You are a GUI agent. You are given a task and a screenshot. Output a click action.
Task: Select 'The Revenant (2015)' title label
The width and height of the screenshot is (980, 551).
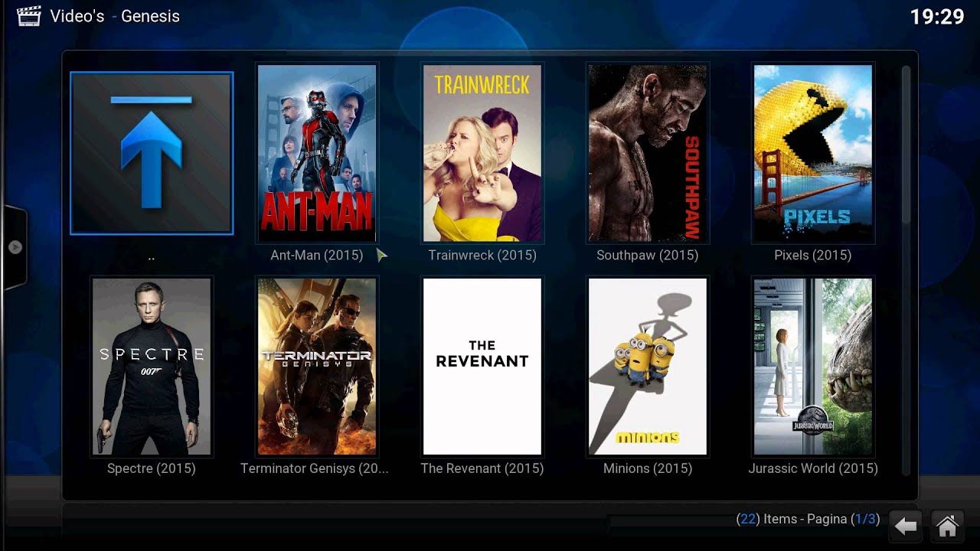tap(482, 468)
